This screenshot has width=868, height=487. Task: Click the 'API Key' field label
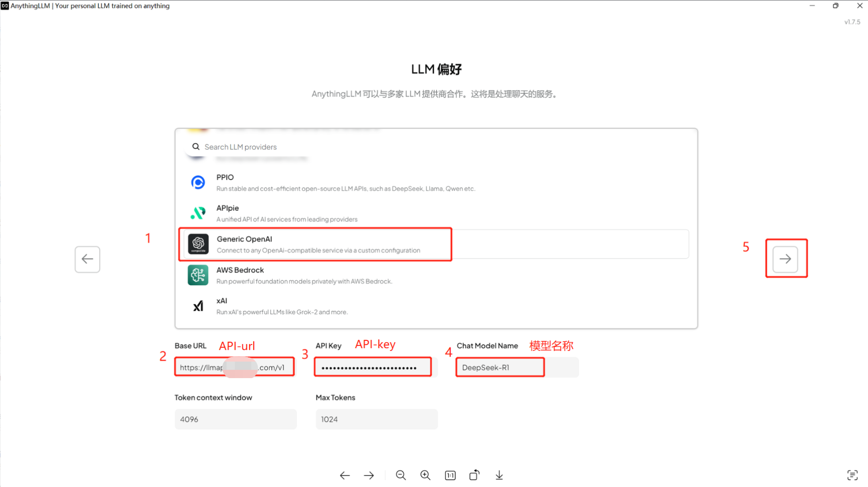tap(328, 345)
